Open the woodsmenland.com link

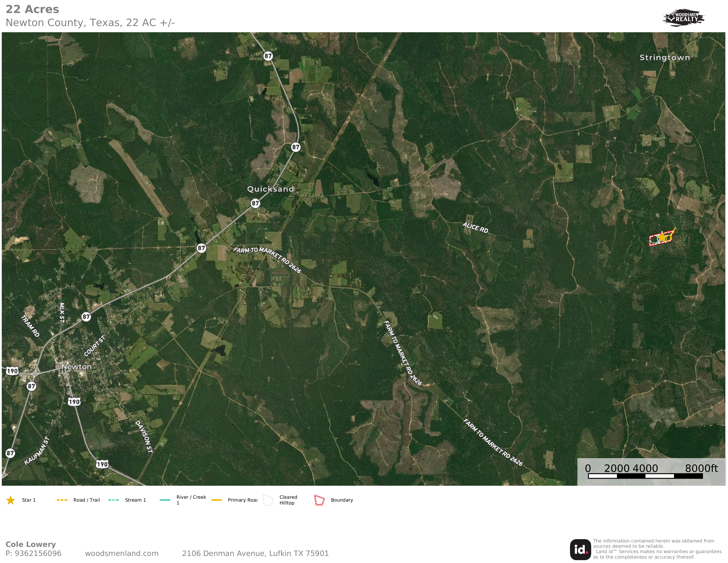122,553
